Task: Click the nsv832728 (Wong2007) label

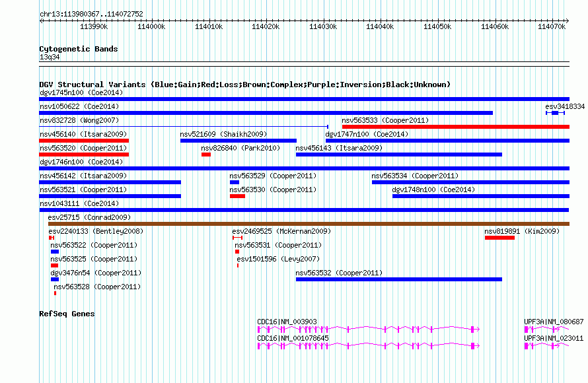Action: pyautogui.click(x=79, y=120)
